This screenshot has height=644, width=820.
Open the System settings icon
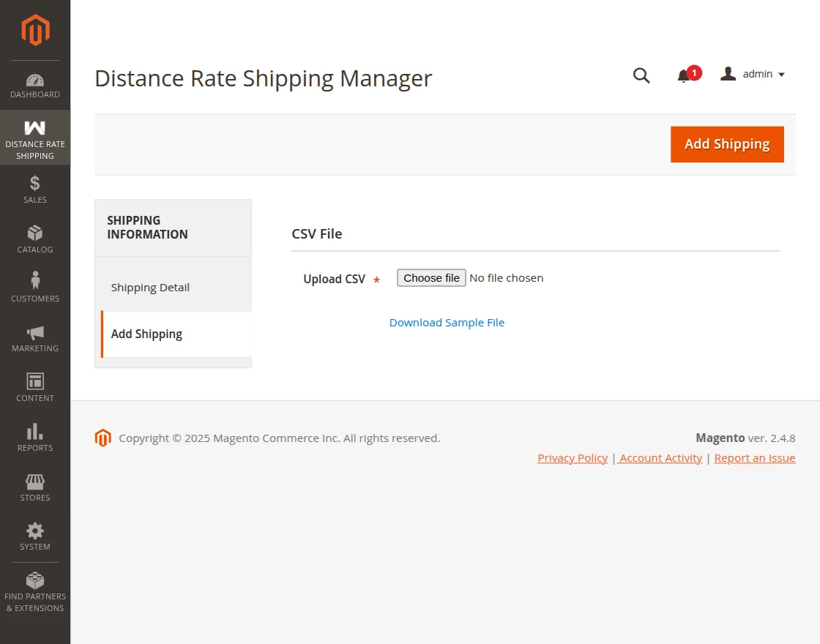[34, 536]
